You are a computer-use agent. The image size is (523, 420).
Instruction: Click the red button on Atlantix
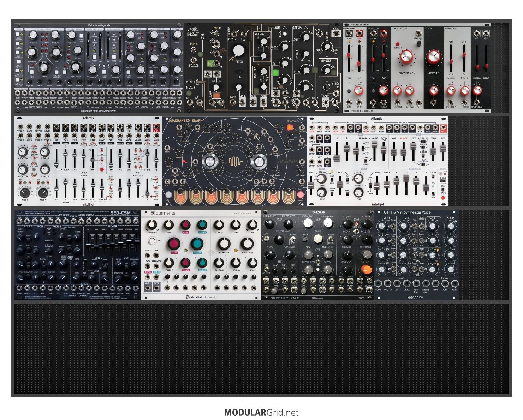pos(102,170)
